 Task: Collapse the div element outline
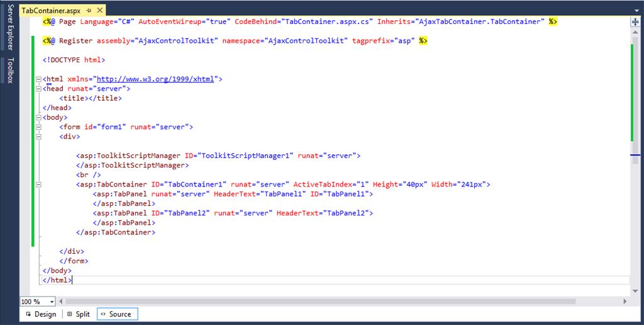point(38,137)
